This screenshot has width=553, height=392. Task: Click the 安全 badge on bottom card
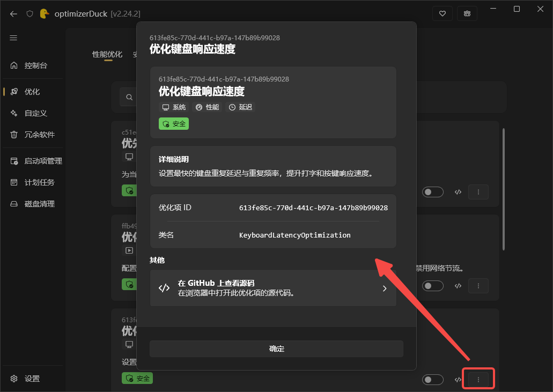[137, 378]
